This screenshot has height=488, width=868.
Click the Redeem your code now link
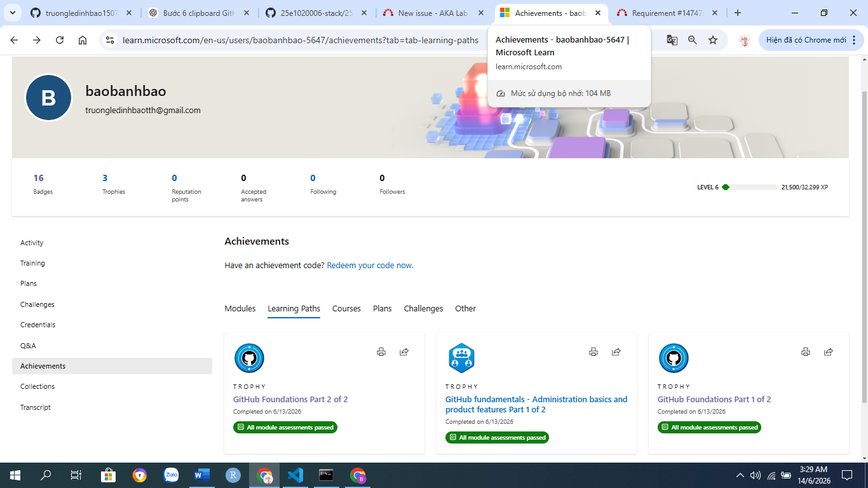point(370,265)
